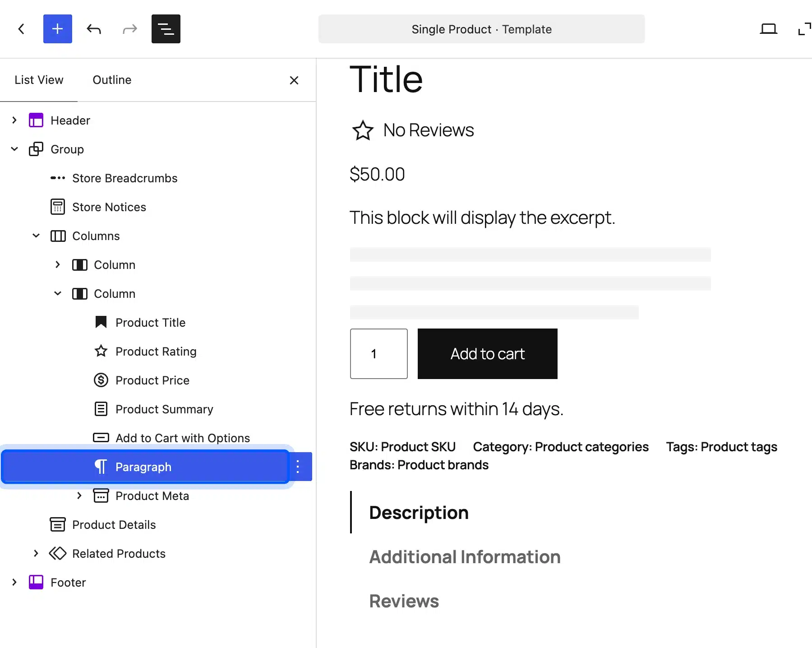Click the Store Notices block icon
Viewport: 812px width, 648px height.
58,207
